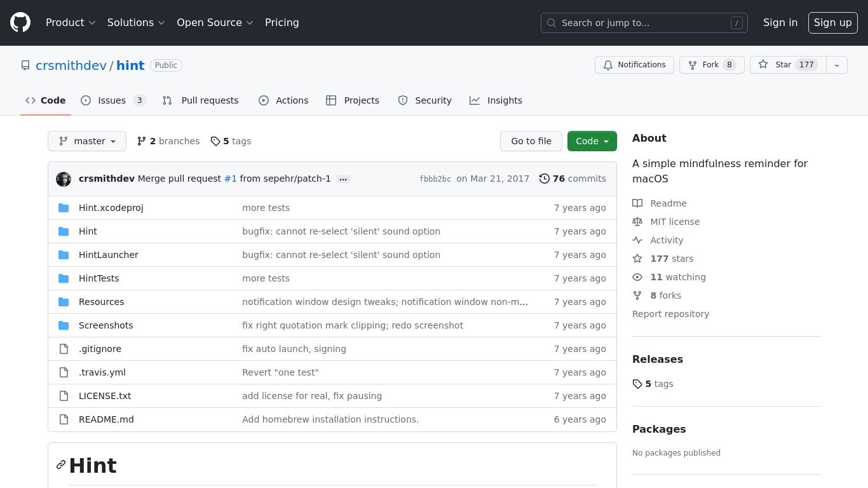868x488 pixels.
Task: Click the folder icon for Resources
Action: pos(64,302)
